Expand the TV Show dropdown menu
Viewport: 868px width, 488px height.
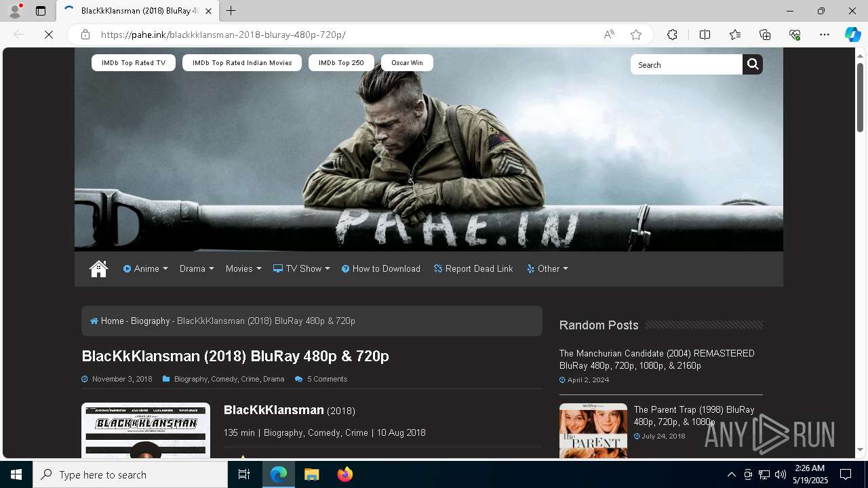point(302,269)
